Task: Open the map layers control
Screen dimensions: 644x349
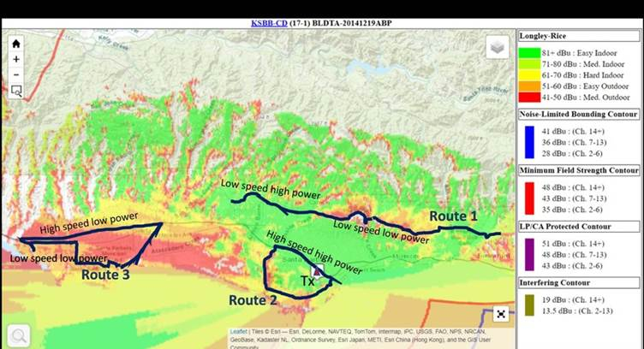Action: (x=498, y=48)
